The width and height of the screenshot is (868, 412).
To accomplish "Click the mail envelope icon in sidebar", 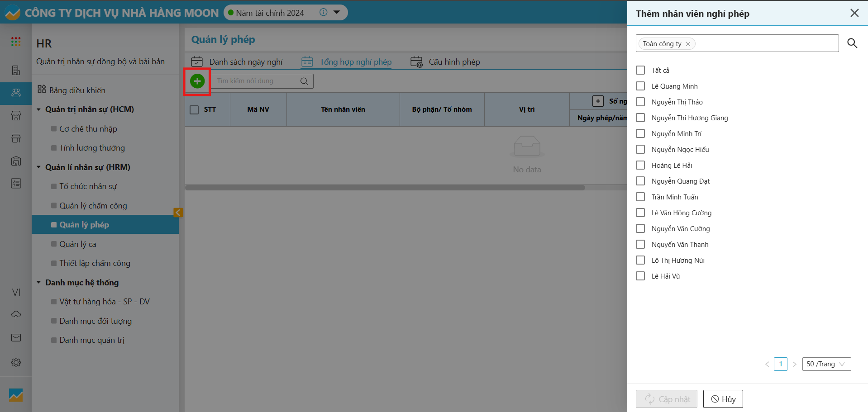I will pos(16,338).
